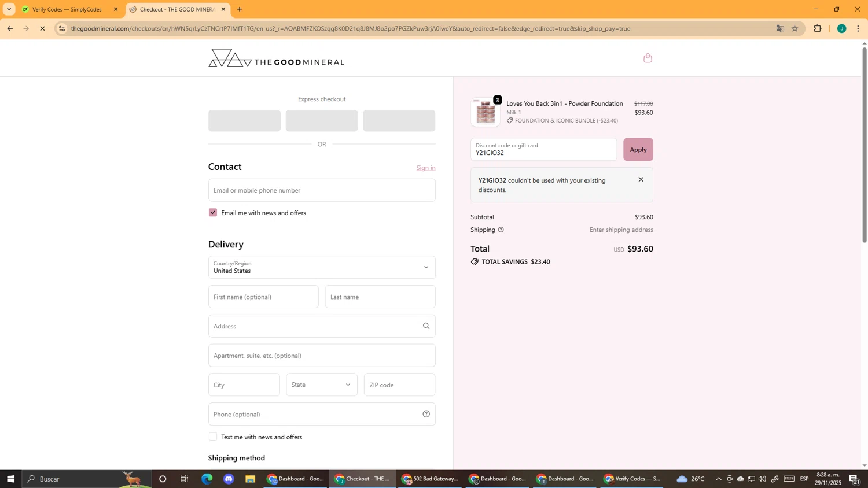Open Cortana circle icon
This screenshot has width=868, height=488.
(163, 479)
